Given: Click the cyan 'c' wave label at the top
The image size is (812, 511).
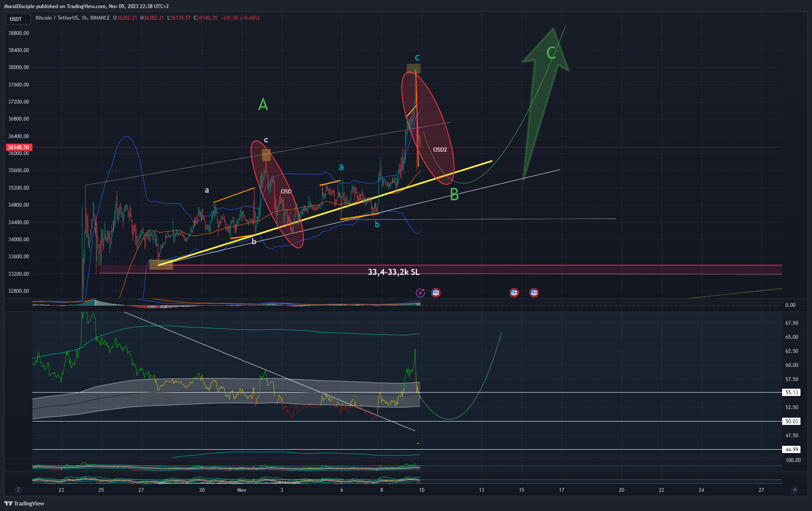Looking at the screenshot, I should pos(417,58).
